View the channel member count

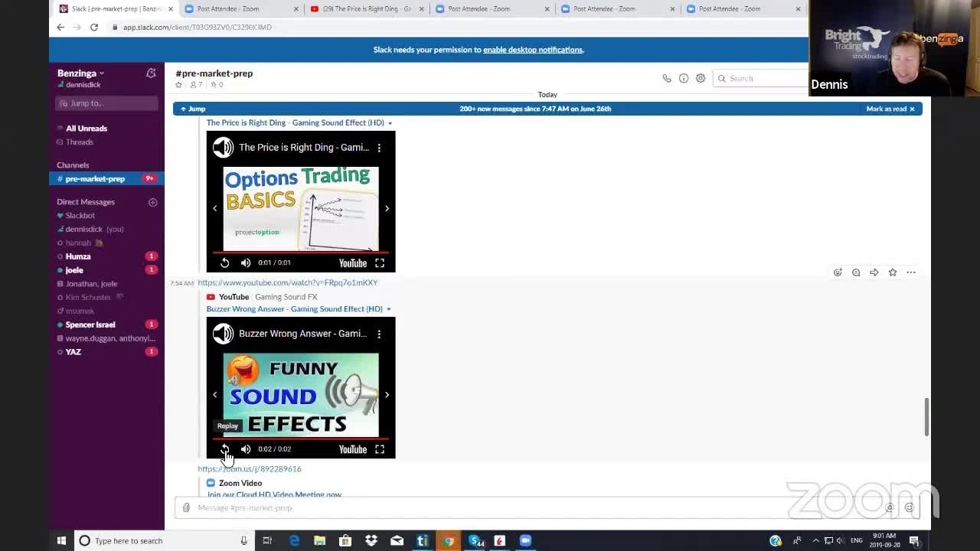point(196,85)
